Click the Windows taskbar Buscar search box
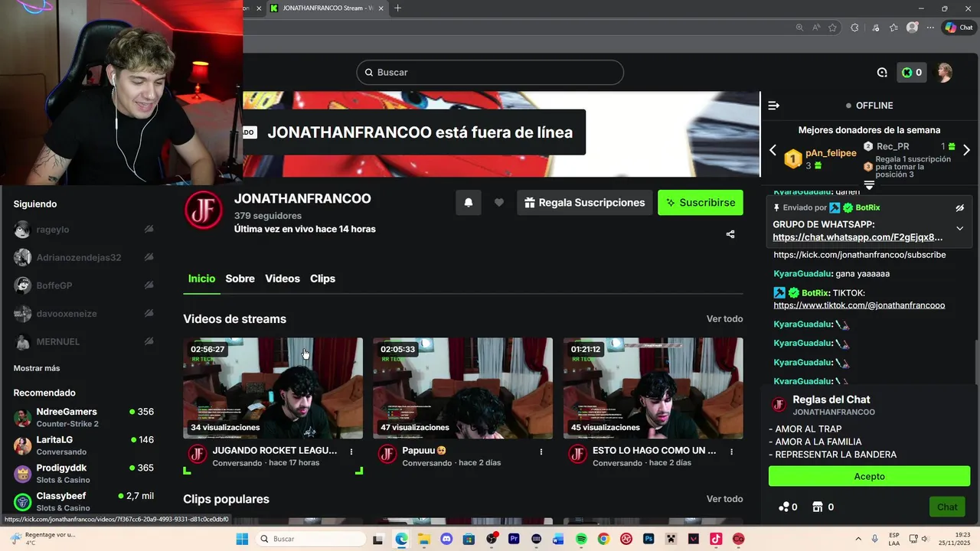Image resolution: width=980 pixels, height=551 pixels. click(312, 539)
